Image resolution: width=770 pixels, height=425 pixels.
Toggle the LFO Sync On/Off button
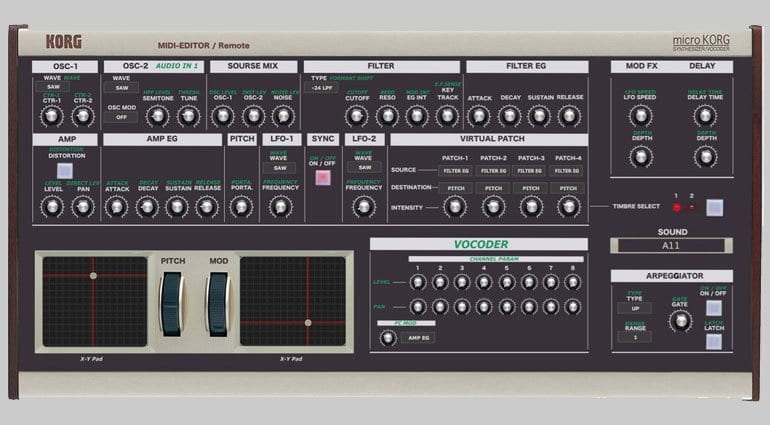(x=323, y=177)
